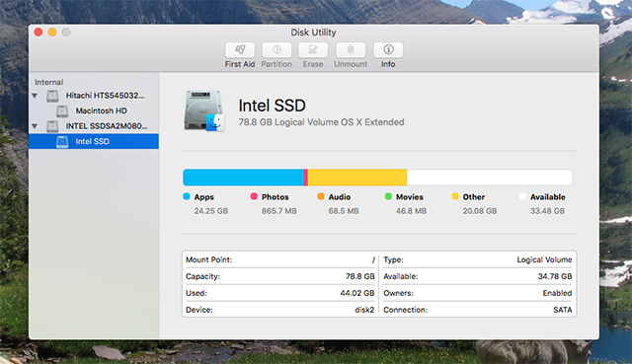Click the blue Apps legend dot
The height and width of the screenshot is (364, 632).
(x=187, y=196)
